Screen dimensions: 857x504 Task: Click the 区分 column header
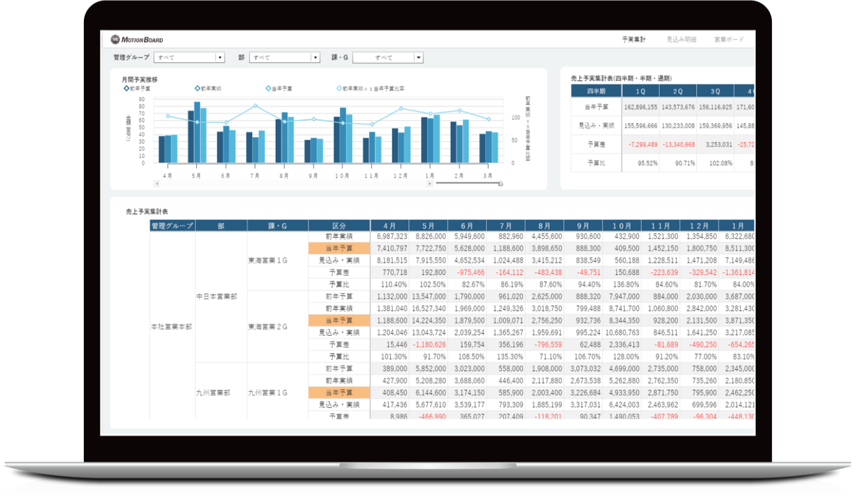tap(339, 226)
